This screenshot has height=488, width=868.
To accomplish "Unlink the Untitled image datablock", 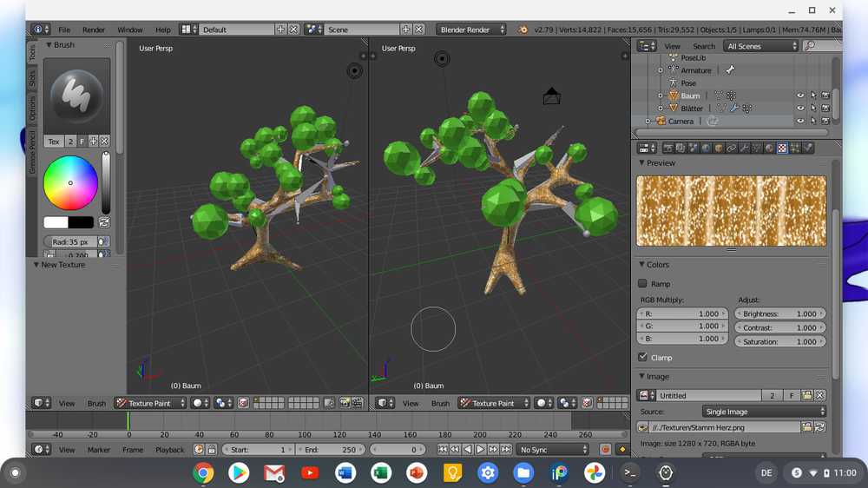I will 819,395.
